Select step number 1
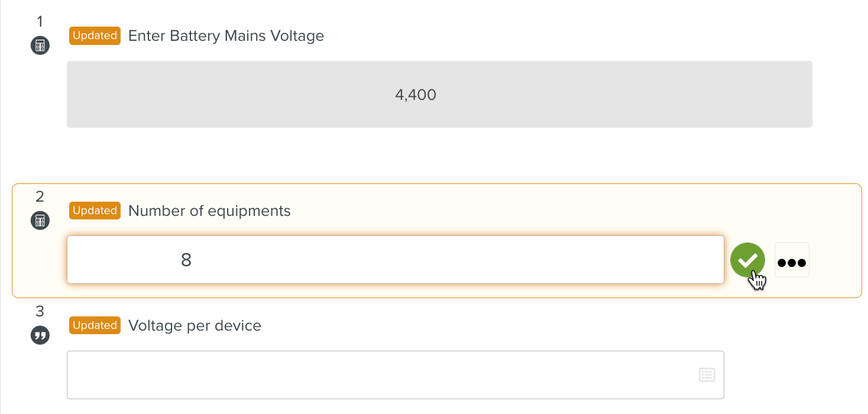Screen dimensions: 868x414 pyautogui.click(x=40, y=22)
